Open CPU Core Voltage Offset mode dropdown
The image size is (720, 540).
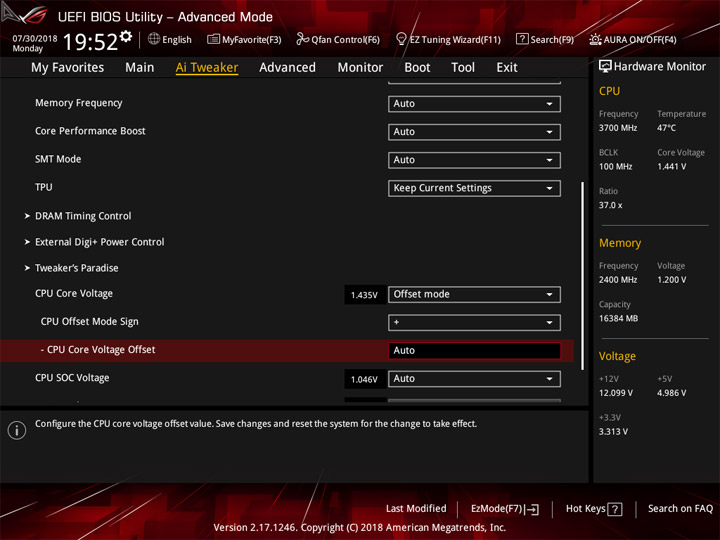pyautogui.click(x=474, y=294)
